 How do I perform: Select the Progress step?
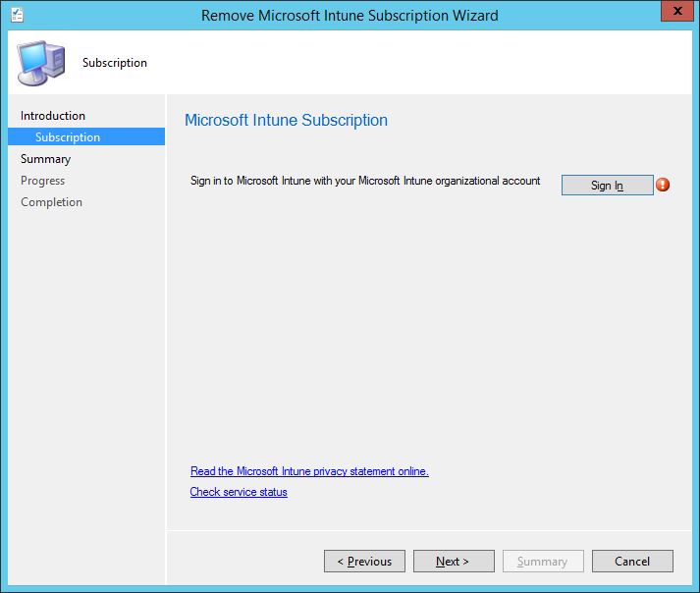click(43, 181)
